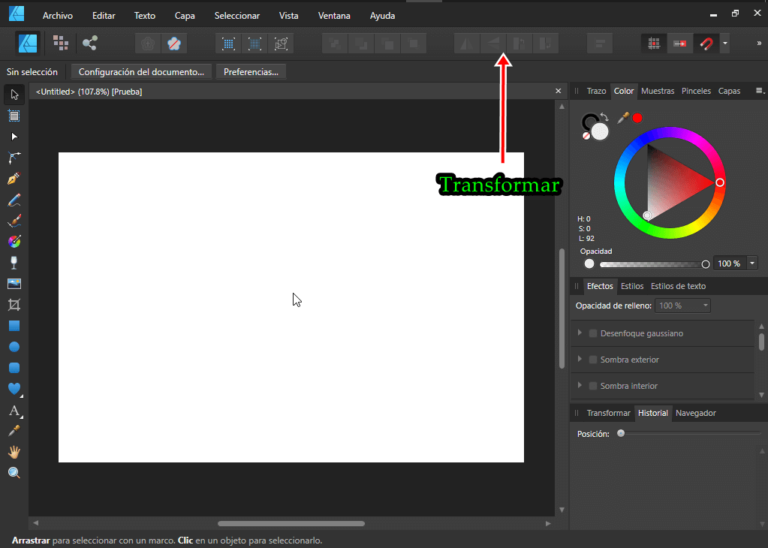Expand the Desenfoque gaussiano effect settings
768x548 pixels.
coord(580,333)
